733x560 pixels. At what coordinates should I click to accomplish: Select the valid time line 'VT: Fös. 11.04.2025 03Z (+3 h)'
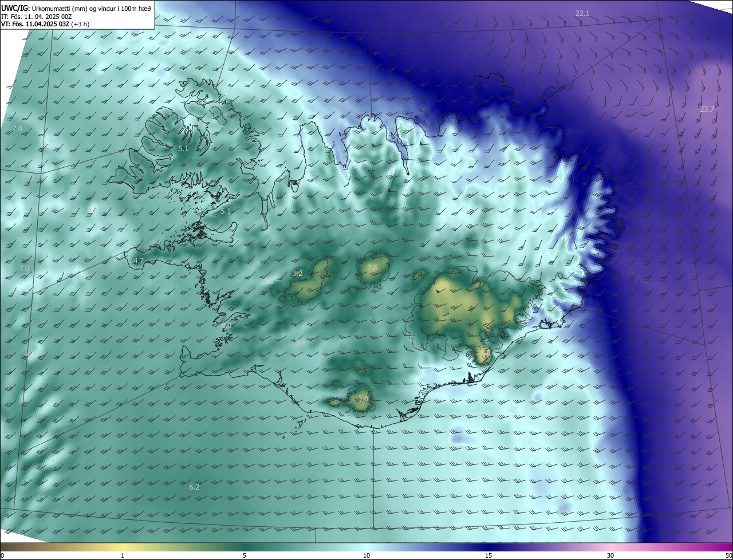point(45,25)
